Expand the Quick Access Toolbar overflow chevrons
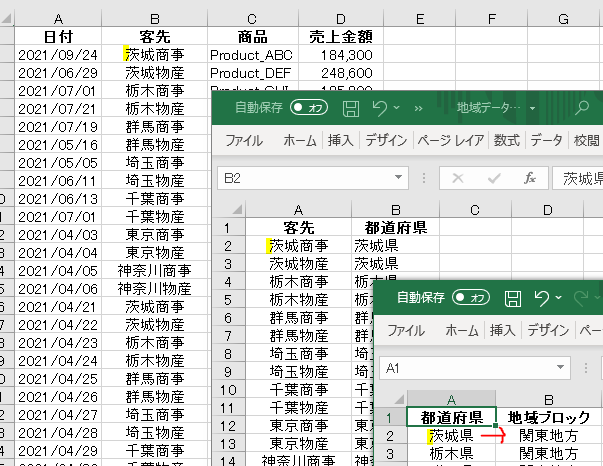The height and width of the screenshot is (466, 603). click(418, 107)
